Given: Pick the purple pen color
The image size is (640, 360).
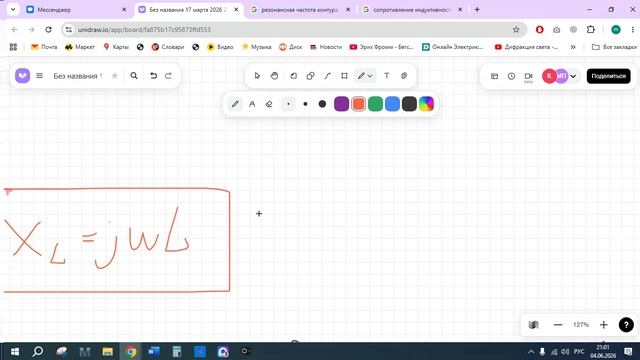Looking at the screenshot, I should pos(342,104).
